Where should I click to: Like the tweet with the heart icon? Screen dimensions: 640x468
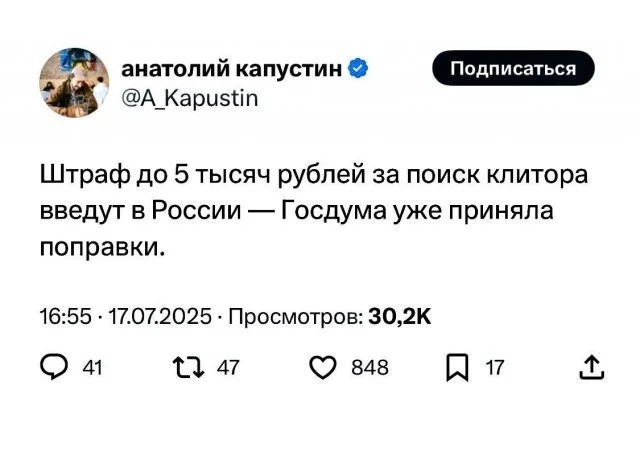click(x=323, y=368)
